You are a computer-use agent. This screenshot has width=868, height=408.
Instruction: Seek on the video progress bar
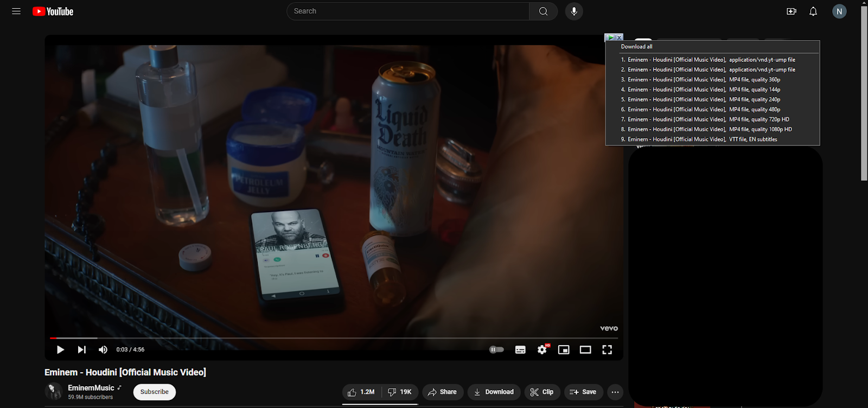tap(334, 338)
